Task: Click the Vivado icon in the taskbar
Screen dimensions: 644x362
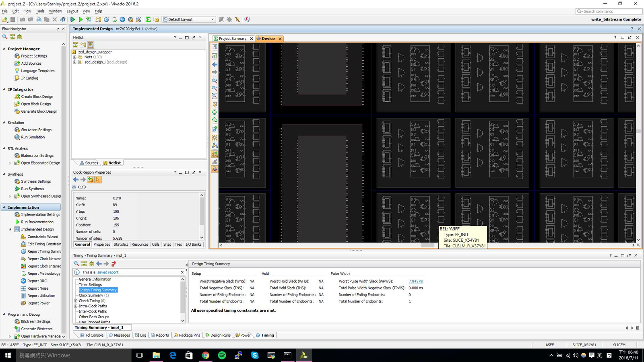Action: (x=304, y=355)
